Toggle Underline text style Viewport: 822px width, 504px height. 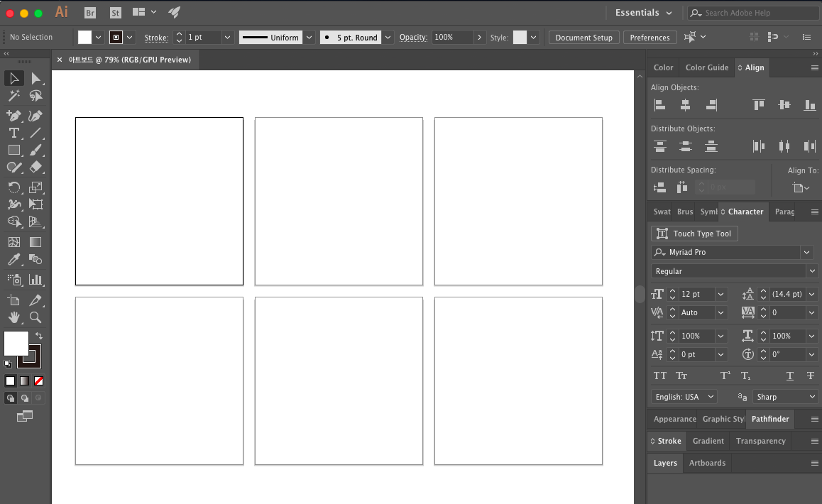[790, 376]
